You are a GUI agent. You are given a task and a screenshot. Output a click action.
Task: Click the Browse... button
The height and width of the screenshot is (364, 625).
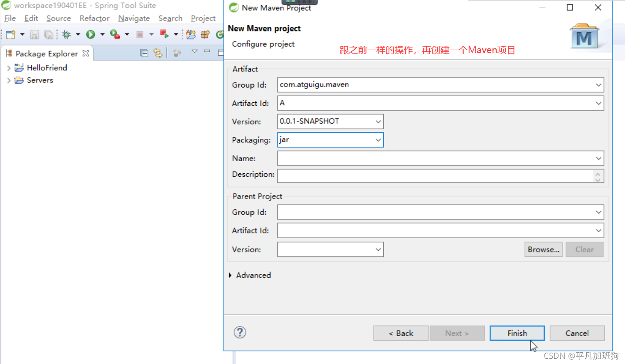point(544,249)
